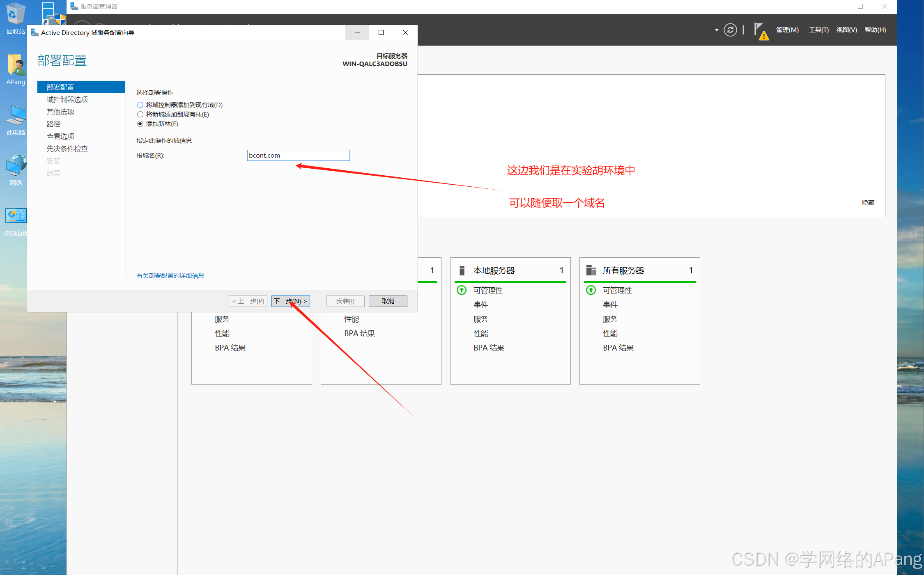Click the root domain name input field
924x575 pixels.
point(298,156)
